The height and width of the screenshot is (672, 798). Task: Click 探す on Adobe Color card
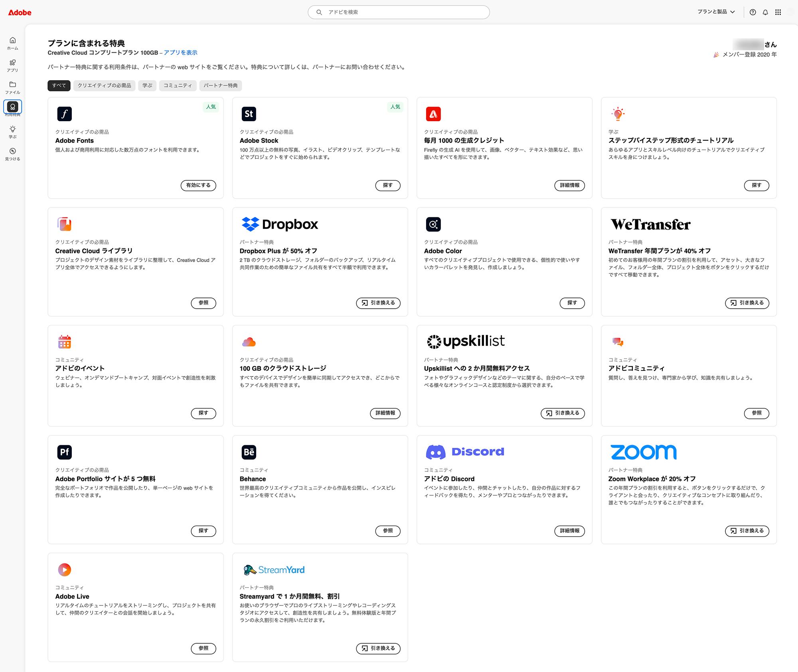tap(572, 303)
